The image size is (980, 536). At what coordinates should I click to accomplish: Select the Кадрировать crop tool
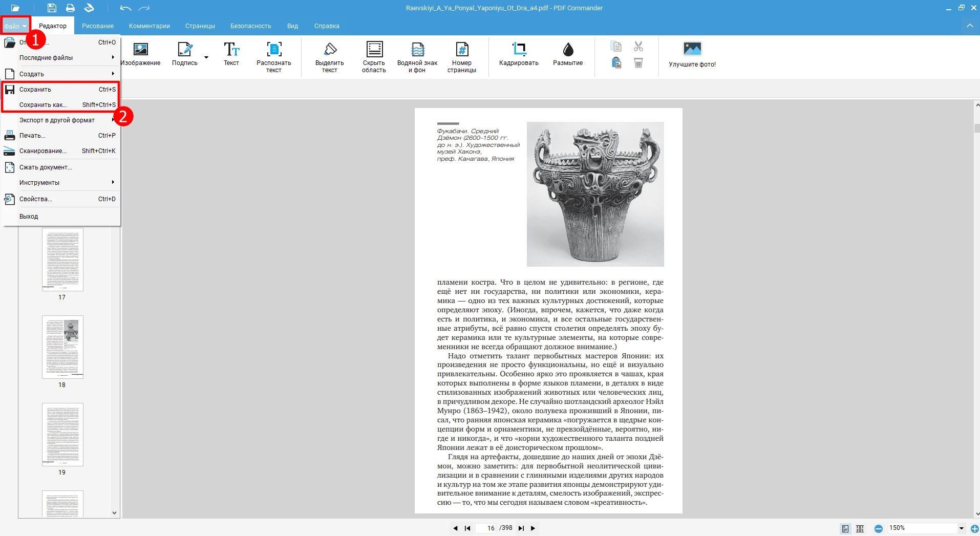coord(519,54)
